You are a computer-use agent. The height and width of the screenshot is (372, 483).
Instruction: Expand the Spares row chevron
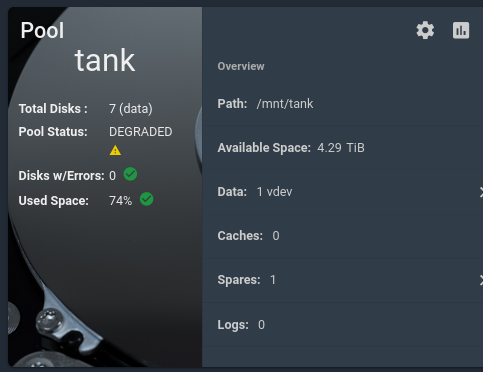coord(481,280)
